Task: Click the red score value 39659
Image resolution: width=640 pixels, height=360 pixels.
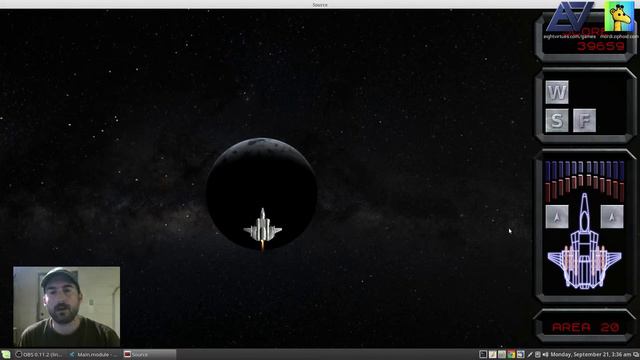Action: [601, 46]
